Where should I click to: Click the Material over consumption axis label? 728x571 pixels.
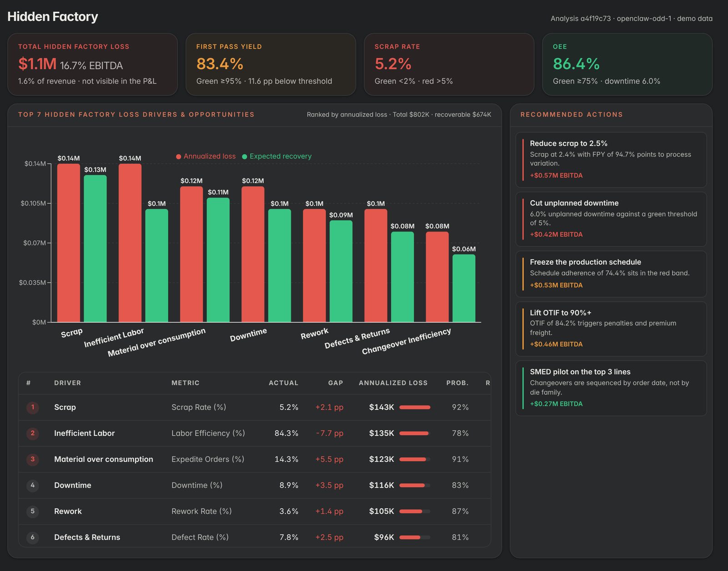pyautogui.click(x=157, y=342)
